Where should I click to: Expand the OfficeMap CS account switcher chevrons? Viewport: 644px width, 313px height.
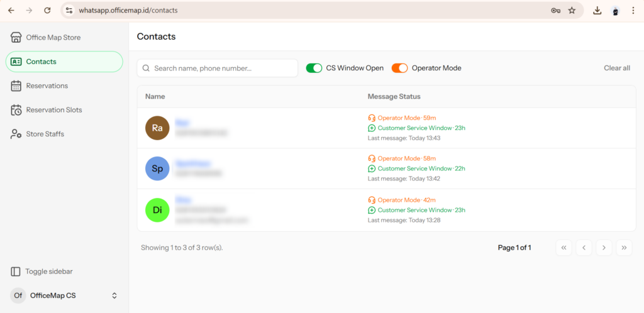(114, 295)
